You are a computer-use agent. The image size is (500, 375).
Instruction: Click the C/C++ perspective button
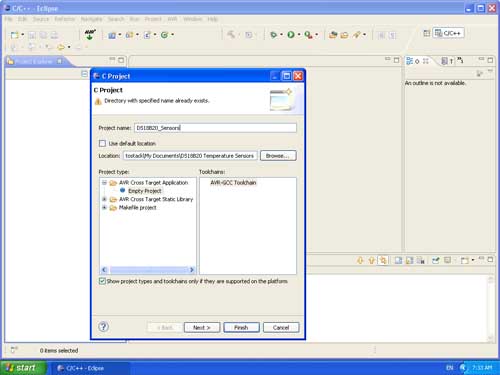coord(448,33)
